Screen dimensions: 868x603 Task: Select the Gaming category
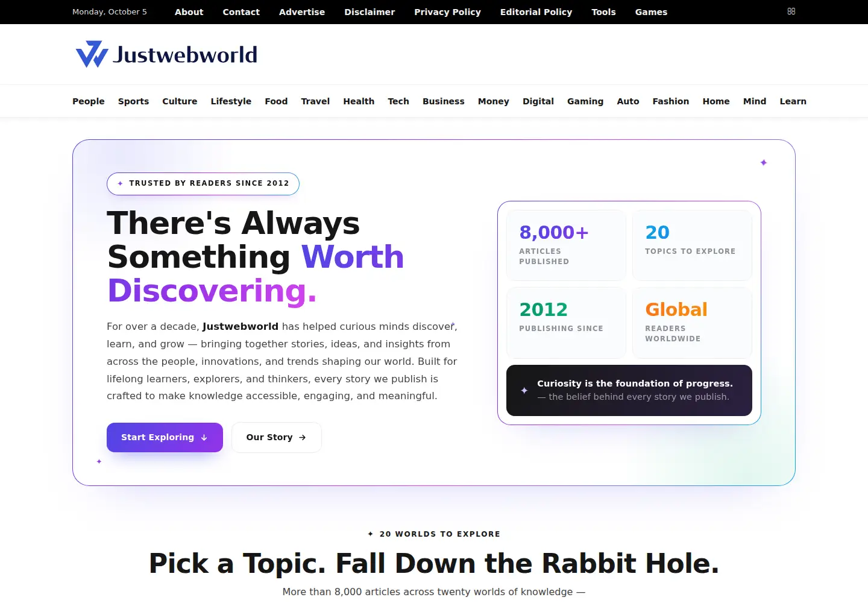click(585, 101)
